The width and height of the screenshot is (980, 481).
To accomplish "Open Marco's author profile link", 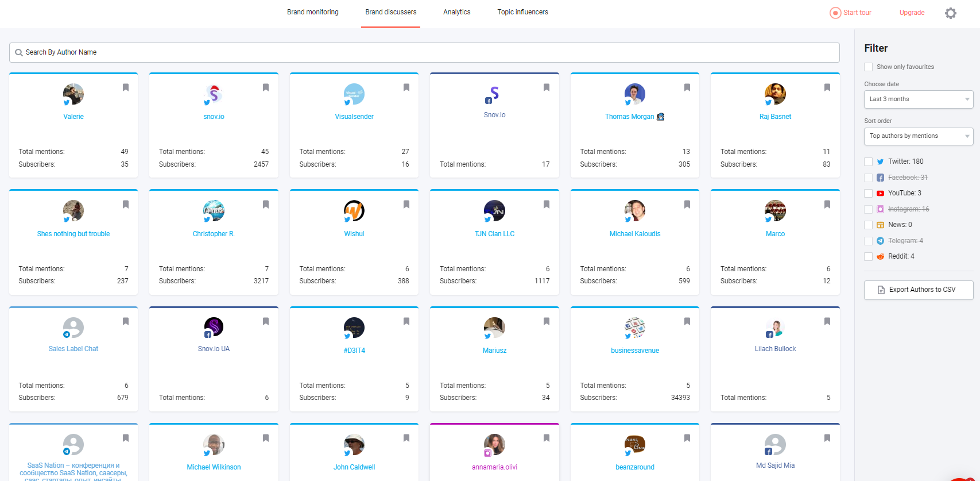I will tap(776, 234).
